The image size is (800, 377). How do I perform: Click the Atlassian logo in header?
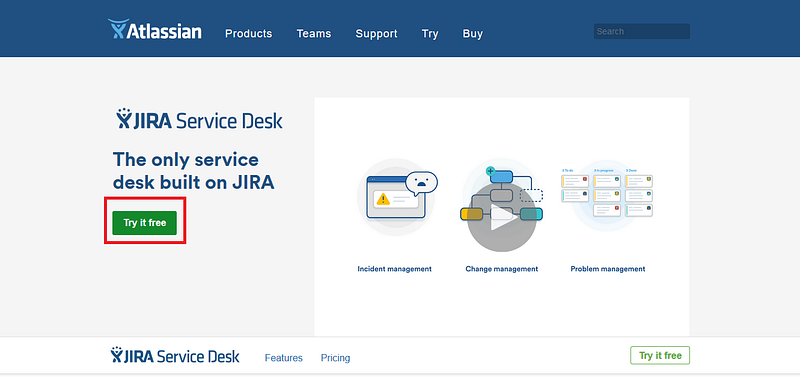(155, 30)
